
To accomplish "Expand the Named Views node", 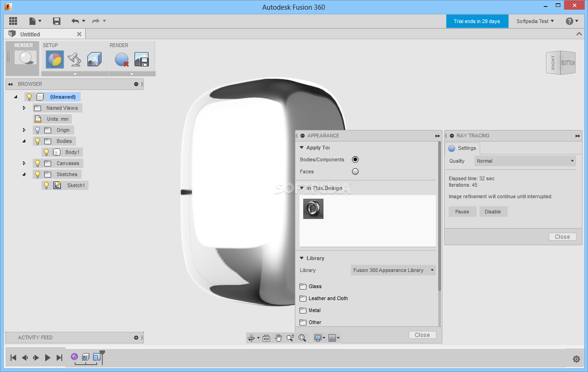I will [24, 108].
